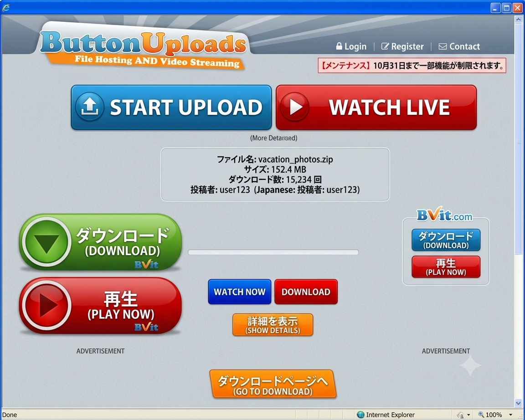The image size is (525, 420).
Task: Click the upload arrow icon in START UPLOAD
Action: coord(90,107)
